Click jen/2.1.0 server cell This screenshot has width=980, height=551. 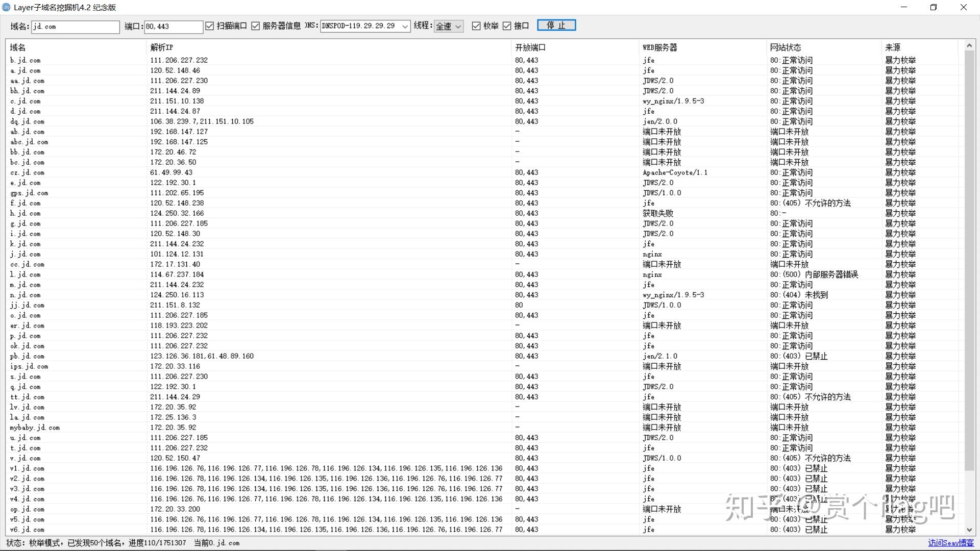(659, 356)
